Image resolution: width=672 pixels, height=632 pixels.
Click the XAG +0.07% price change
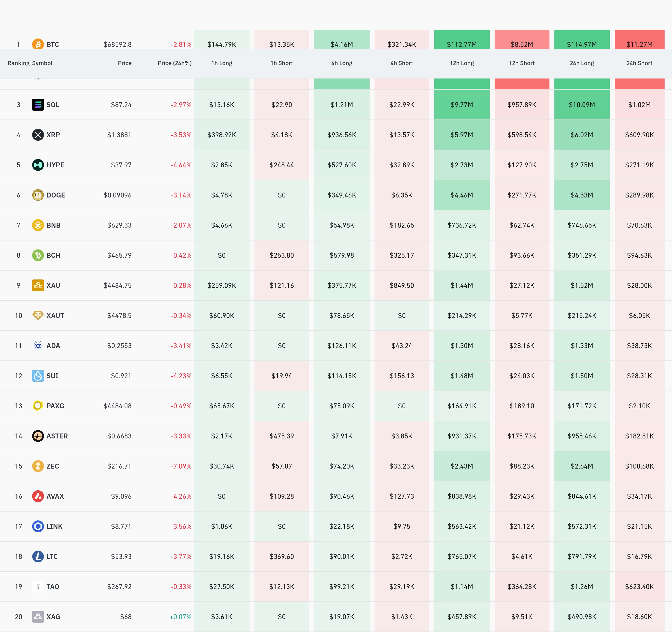(181, 617)
